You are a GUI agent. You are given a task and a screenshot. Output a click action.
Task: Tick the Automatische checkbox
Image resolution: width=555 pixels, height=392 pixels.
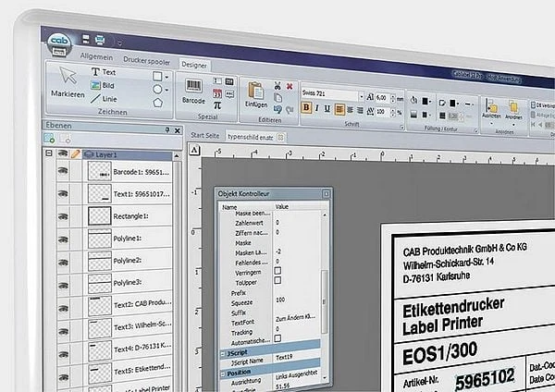(x=277, y=338)
